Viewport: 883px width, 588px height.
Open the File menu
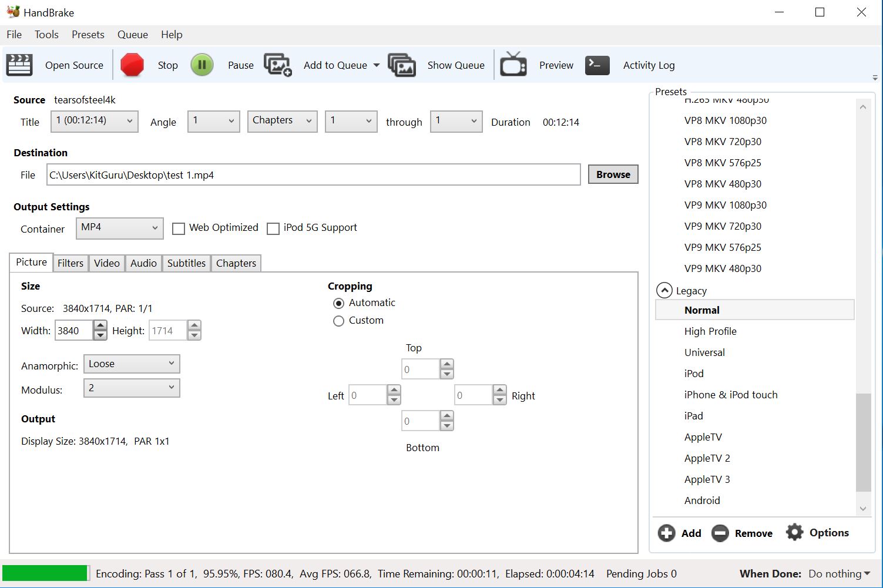click(x=14, y=34)
